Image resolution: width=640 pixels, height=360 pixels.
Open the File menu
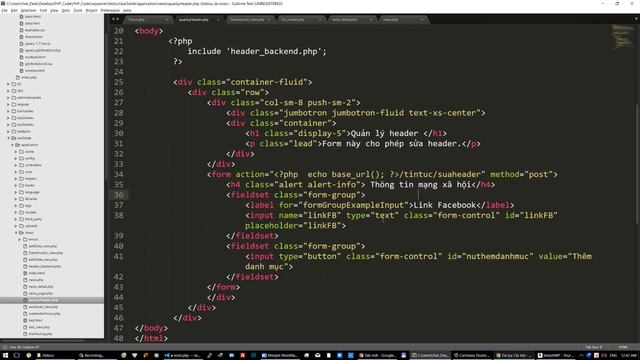click(x=4, y=10)
